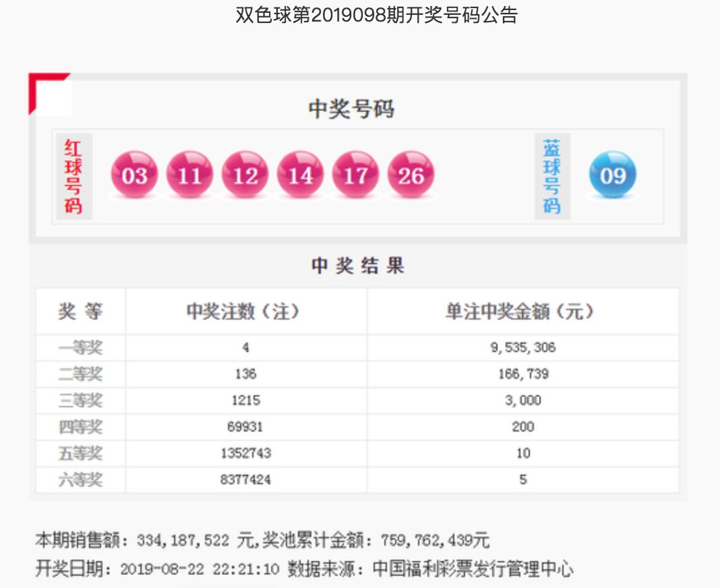Click the page title 双色球第2019098期开奖号码公告
This screenshot has height=588, width=720.
click(377, 15)
